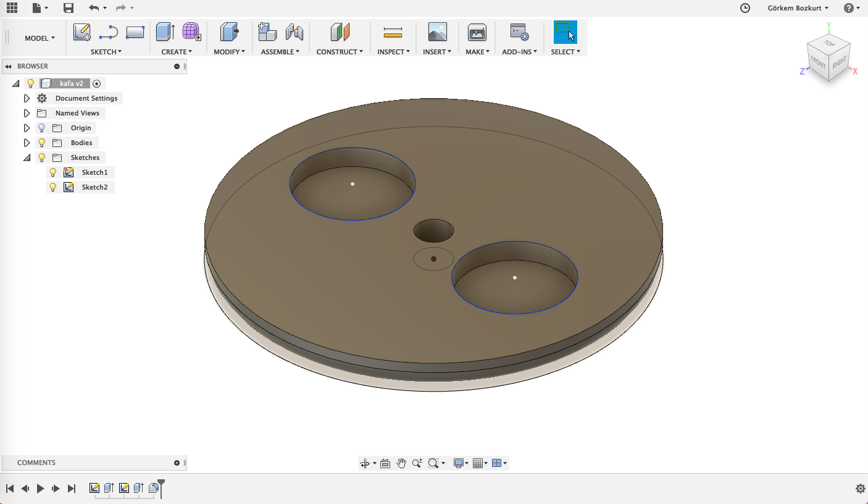The width and height of the screenshot is (868, 504).
Task: Activate the Extrude tool
Action: (165, 32)
